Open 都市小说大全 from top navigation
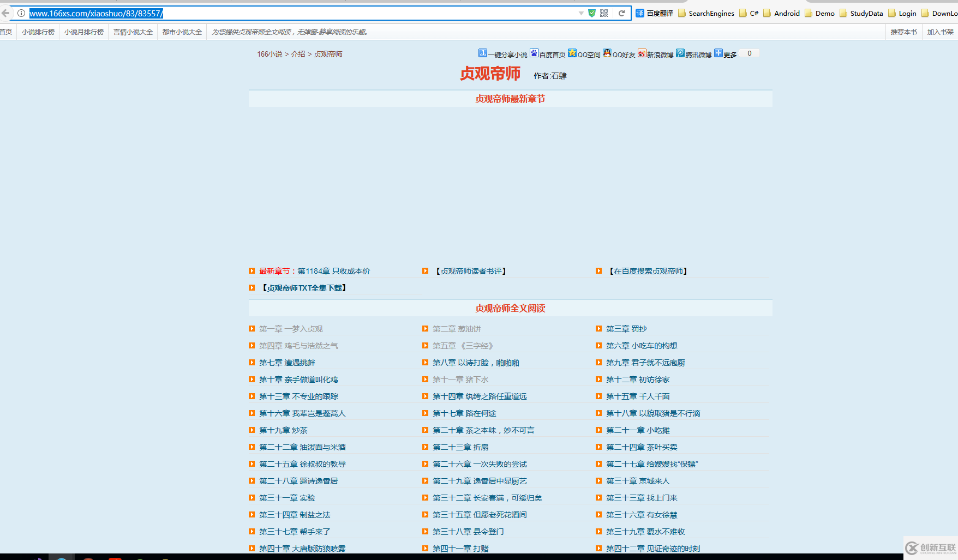This screenshot has height=560, width=958. (x=181, y=32)
